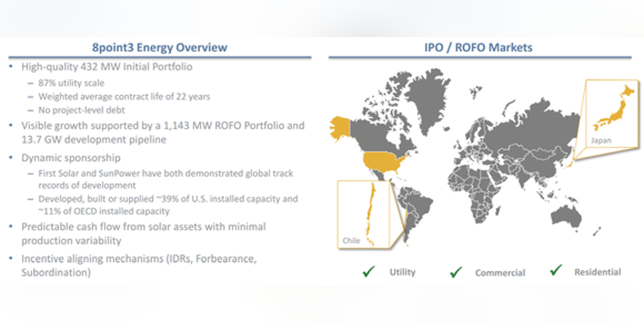The width and height of the screenshot is (644, 322).
Task: Select "Predictable cash flow from solar assets" line
Action: click(x=143, y=226)
